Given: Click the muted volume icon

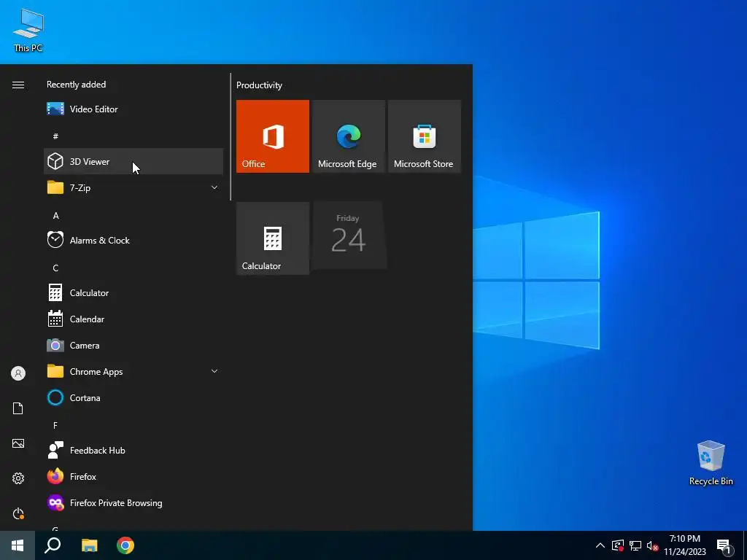Looking at the screenshot, I should (x=652, y=545).
